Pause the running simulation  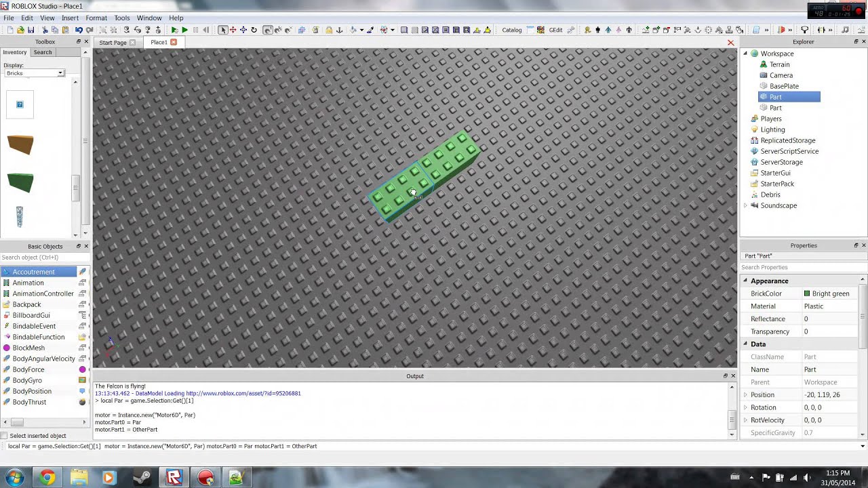coord(195,30)
